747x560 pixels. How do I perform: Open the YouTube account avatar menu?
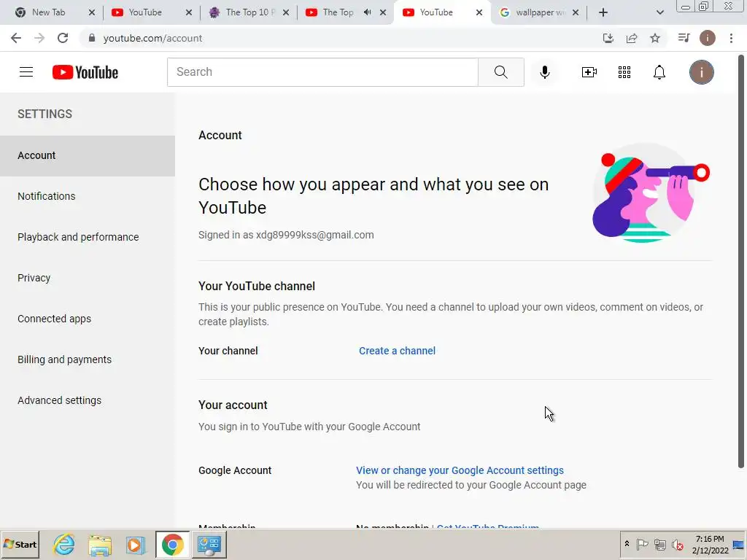pos(701,72)
